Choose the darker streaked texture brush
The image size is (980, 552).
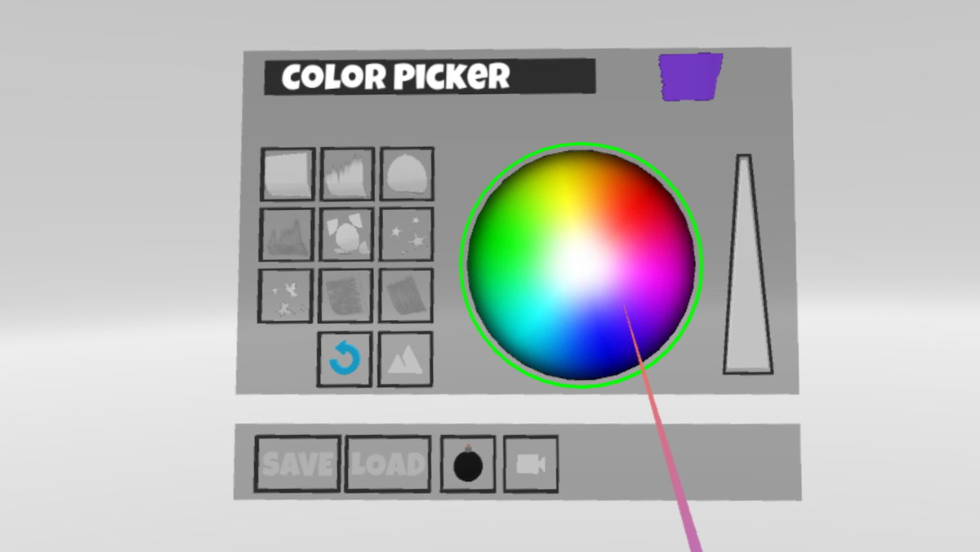pyautogui.click(x=406, y=296)
